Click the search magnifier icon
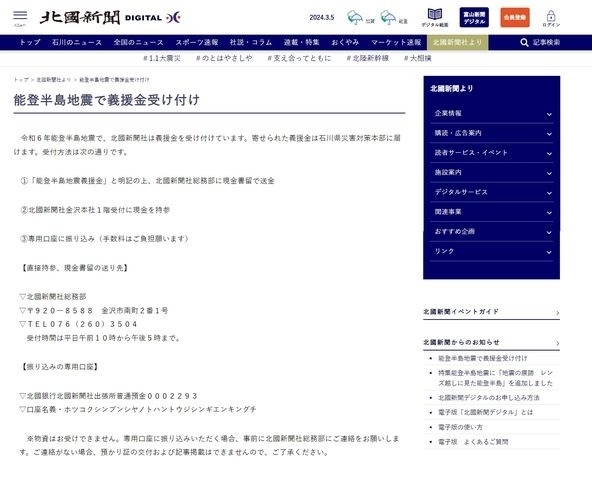The width and height of the screenshot is (592, 480). coord(524,42)
